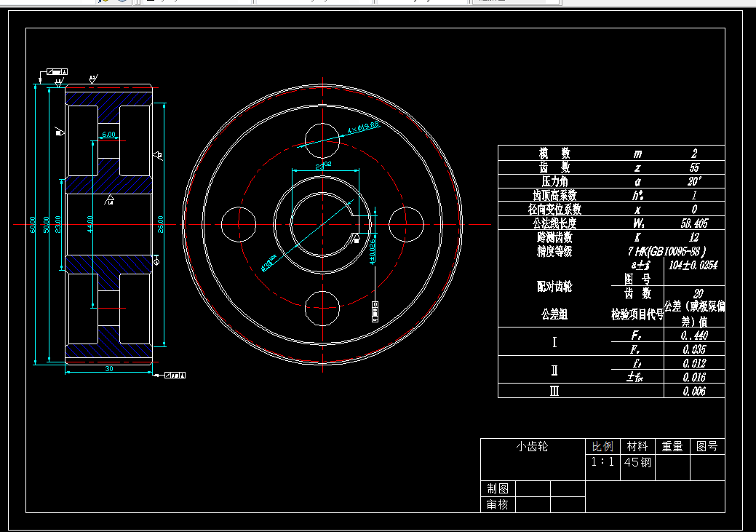Viewport: 756px width, 532px height.
Task: Select the top lightening hole circle
Action: (x=322, y=141)
